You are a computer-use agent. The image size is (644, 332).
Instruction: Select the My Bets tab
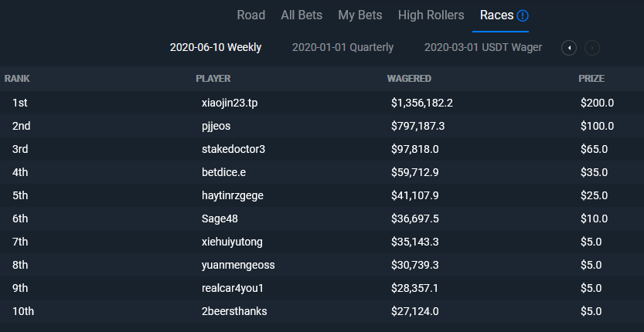(359, 15)
